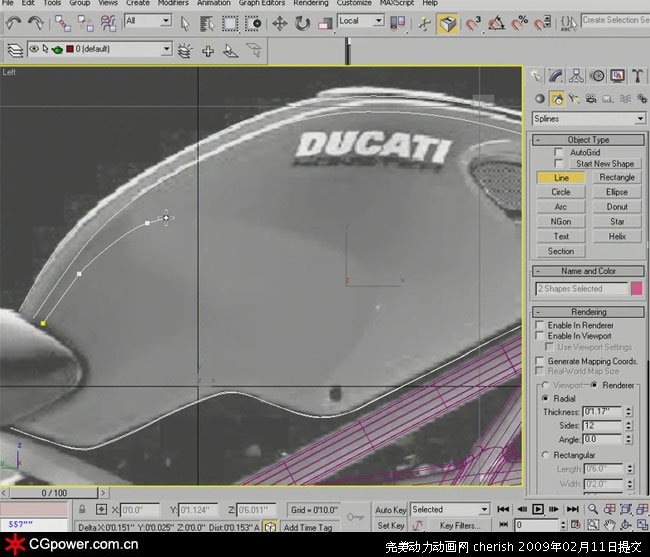Select the Bind to Space Warp tool
Screen dimensions: 650x557
(x=108, y=23)
